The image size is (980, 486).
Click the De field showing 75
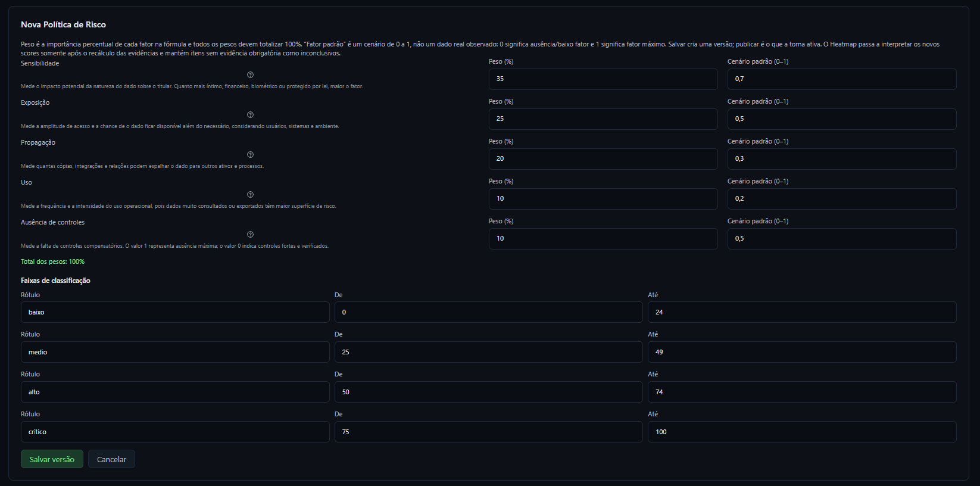coord(488,432)
